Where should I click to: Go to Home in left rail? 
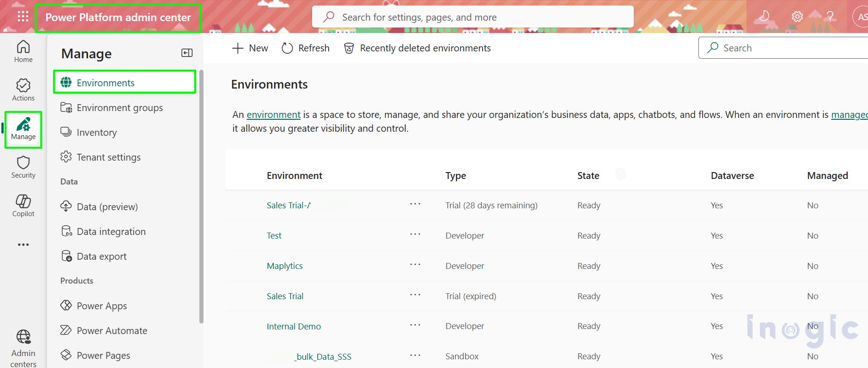[23, 51]
